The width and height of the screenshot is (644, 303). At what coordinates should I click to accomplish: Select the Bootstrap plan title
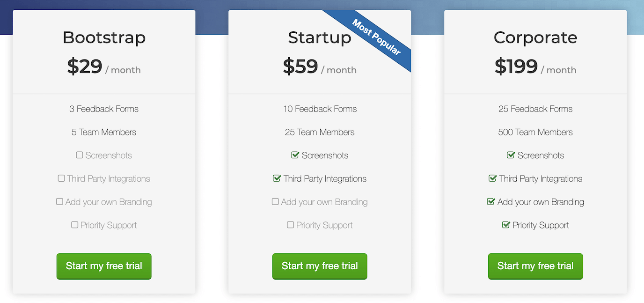[103, 38]
